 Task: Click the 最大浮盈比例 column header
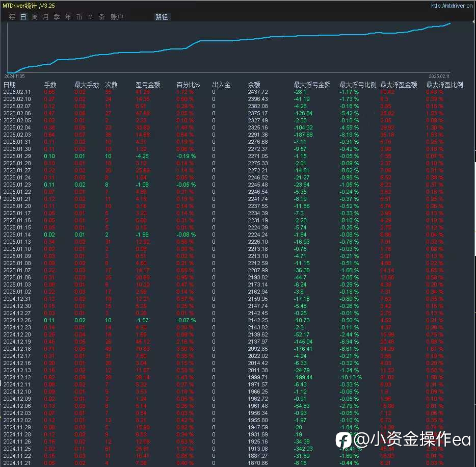pos(445,85)
